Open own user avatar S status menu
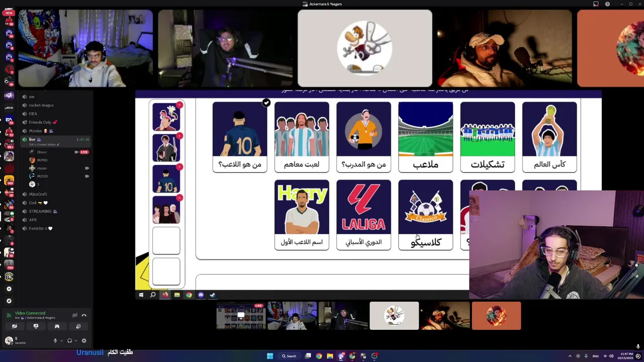The image size is (644, 362). [x=9, y=340]
